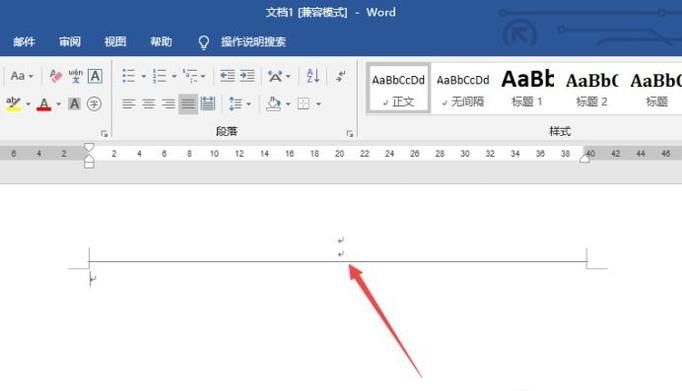
Task: Center the paragraph text
Action: (x=148, y=104)
